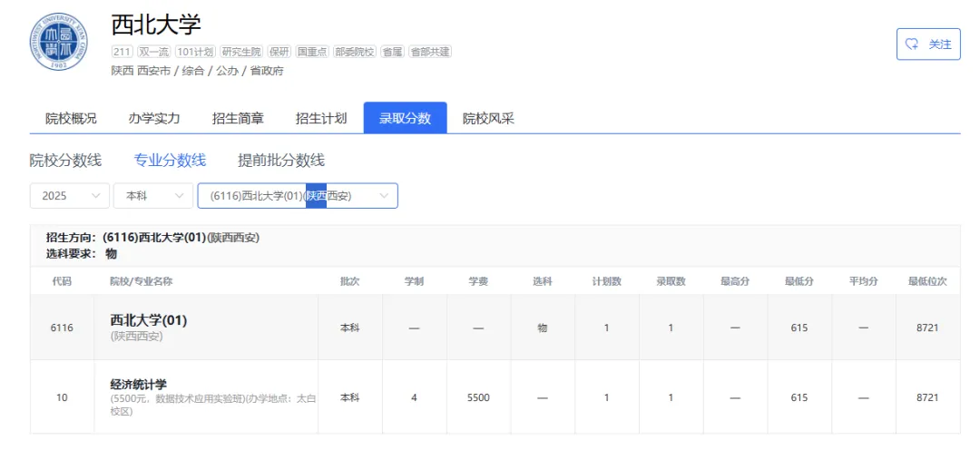Go to the 招生计划 tab

coord(321,118)
